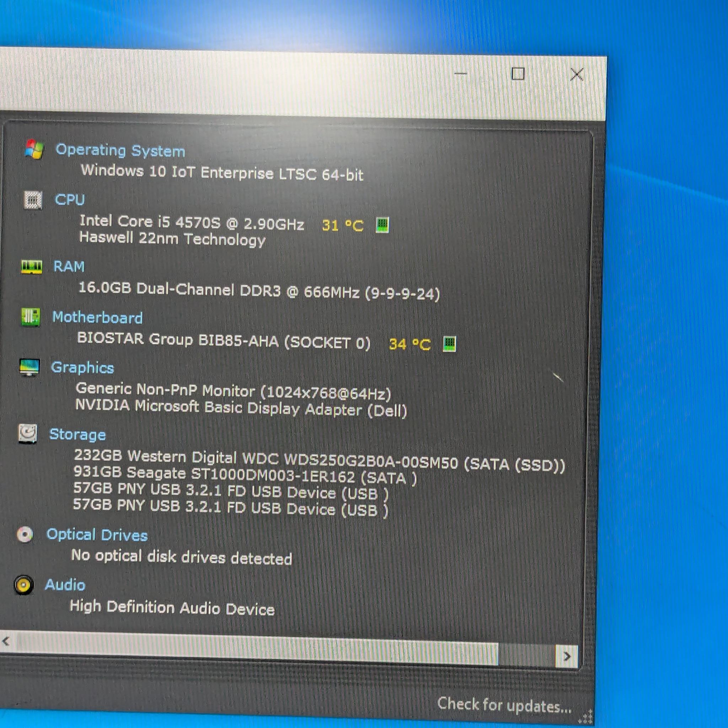728x728 pixels.
Task: Click the Haswell 22nm Technology line
Action: coord(172,239)
